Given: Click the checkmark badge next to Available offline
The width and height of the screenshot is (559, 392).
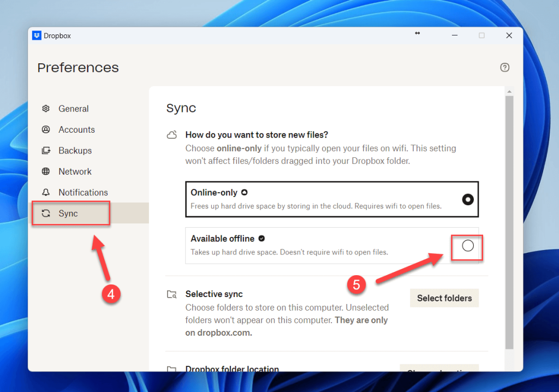Looking at the screenshot, I should click(261, 238).
